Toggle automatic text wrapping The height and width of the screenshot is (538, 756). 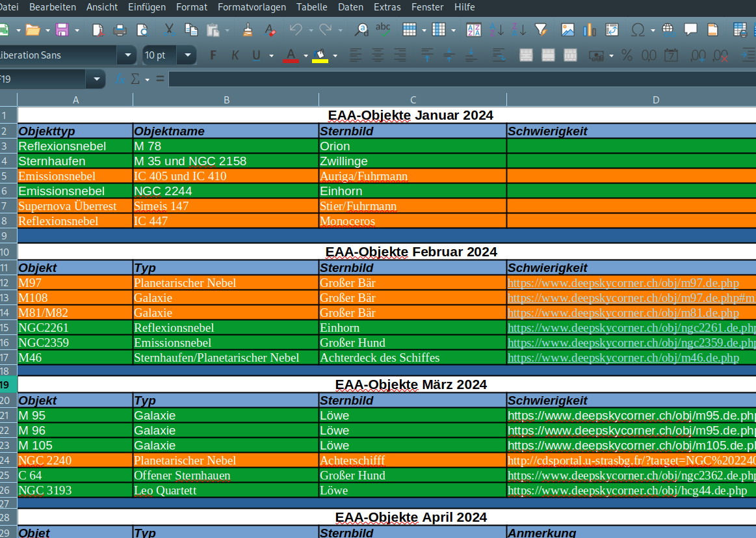point(499,55)
